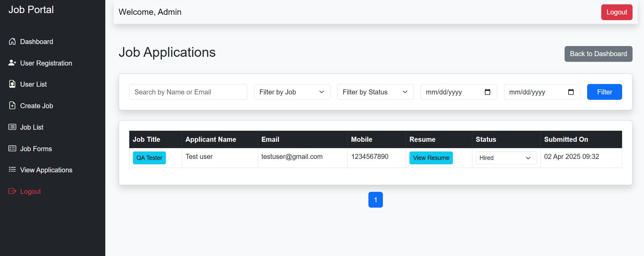Change the Hired status dropdown

pos(506,158)
